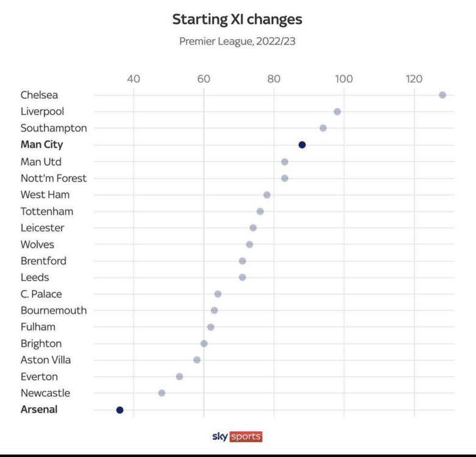Click the Southampton data point
This screenshot has width=476, height=457.
point(323,128)
